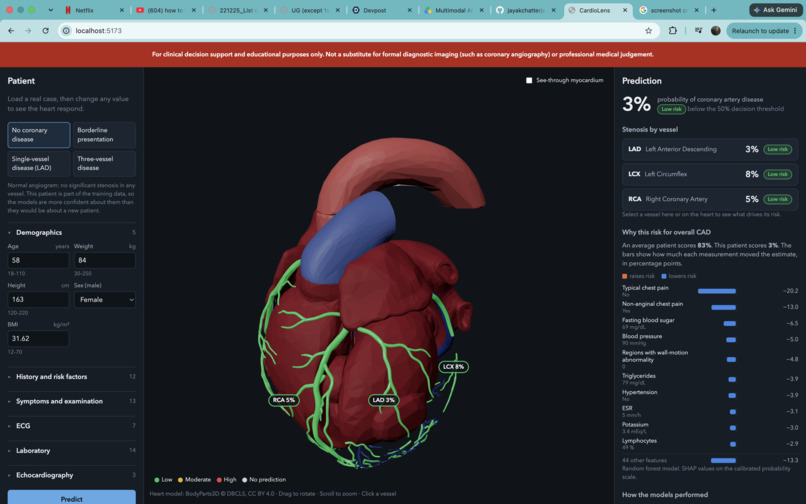Screen dimensions: 806x504
Task: Load the No coronary disease case
Action: (39, 135)
